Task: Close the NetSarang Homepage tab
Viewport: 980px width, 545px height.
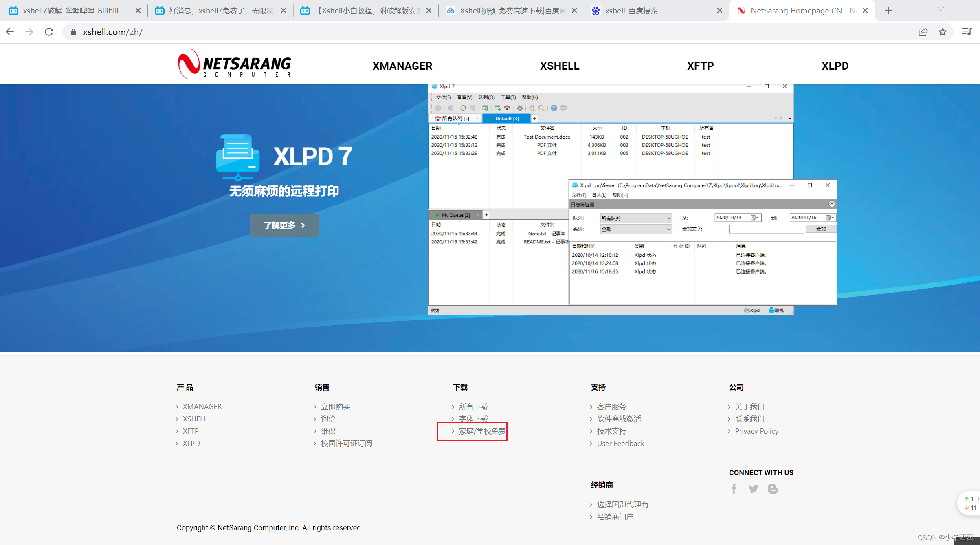Action: click(x=865, y=11)
